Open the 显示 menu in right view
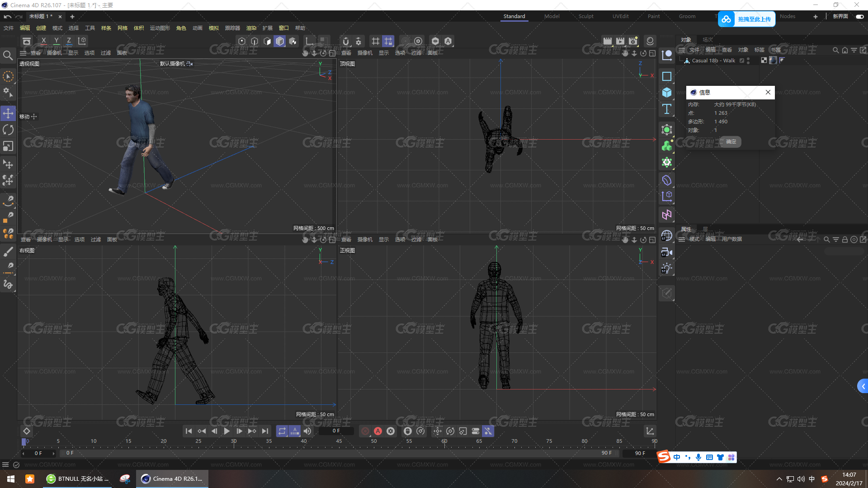 [63, 239]
